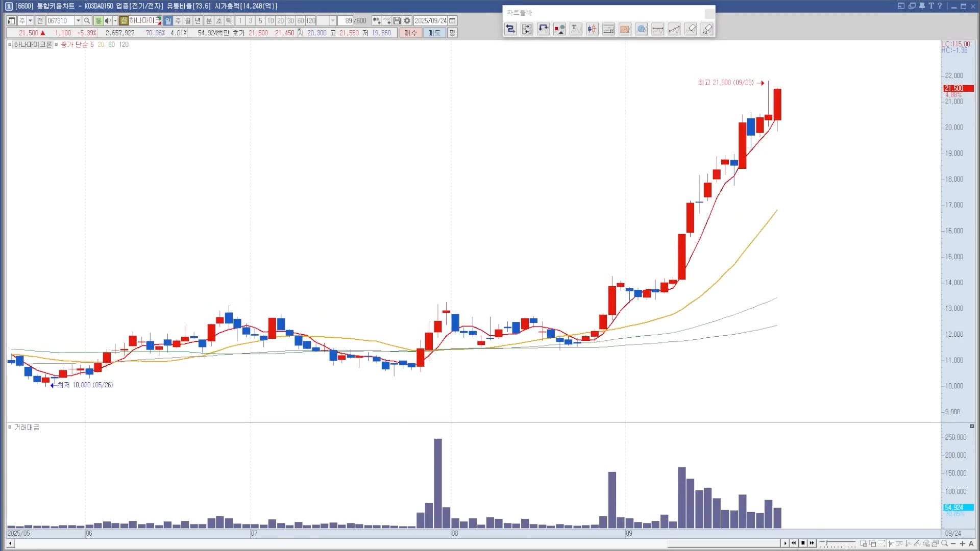Image resolution: width=980 pixels, height=551 pixels.
Task: Toggle weekly (주) chart period
Action: pos(178,21)
